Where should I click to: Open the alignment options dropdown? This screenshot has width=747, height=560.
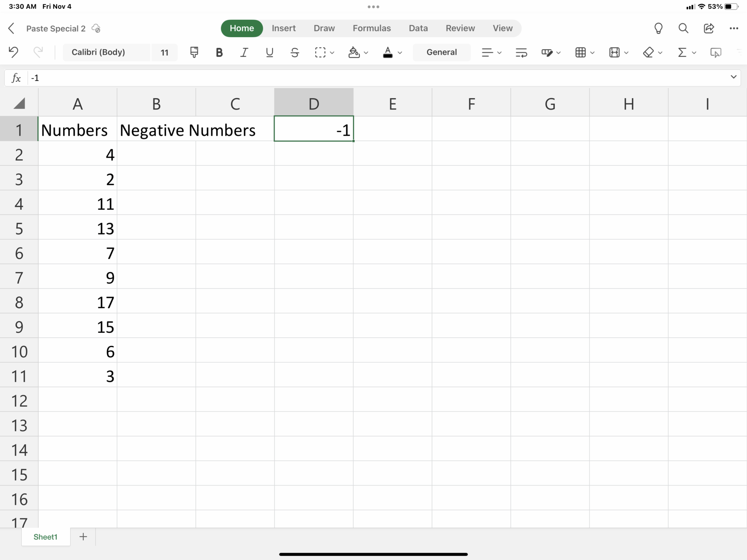point(499,52)
